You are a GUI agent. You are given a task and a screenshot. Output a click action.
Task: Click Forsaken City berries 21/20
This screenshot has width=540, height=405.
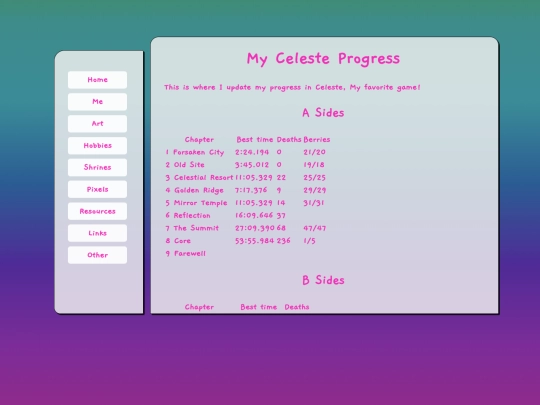314,152
